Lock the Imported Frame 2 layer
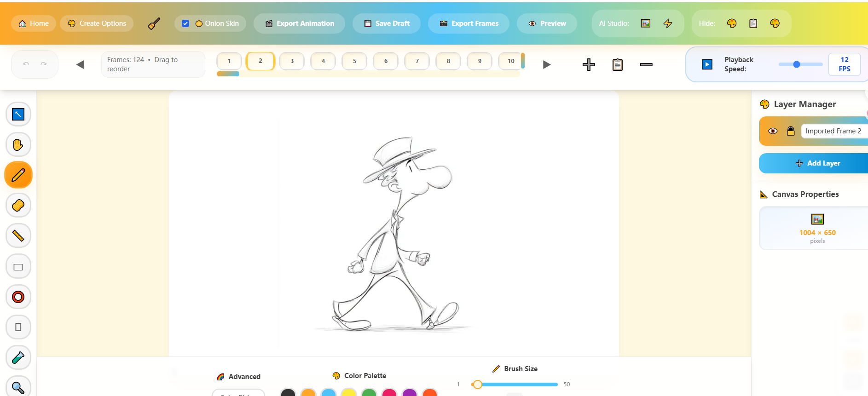The height and width of the screenshot is (396, 868). tap(791, 131)
